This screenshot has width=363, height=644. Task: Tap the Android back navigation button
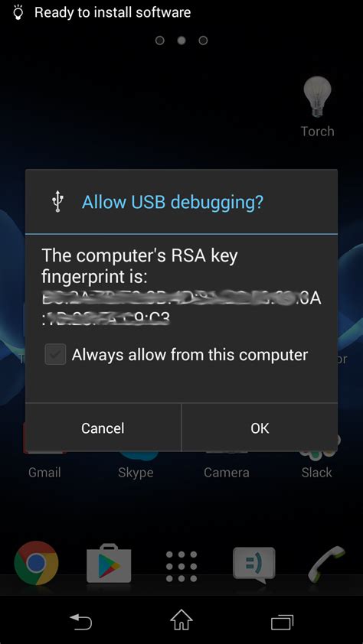click(81, 621)
